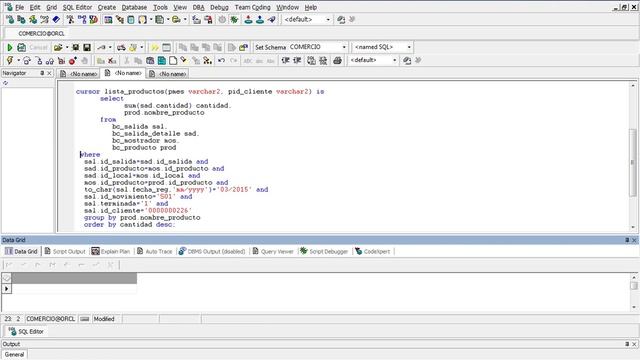Open the top toolbar default workspace dropdown
The width and height of the screenshot is (640, 360).
pos(328,19)
